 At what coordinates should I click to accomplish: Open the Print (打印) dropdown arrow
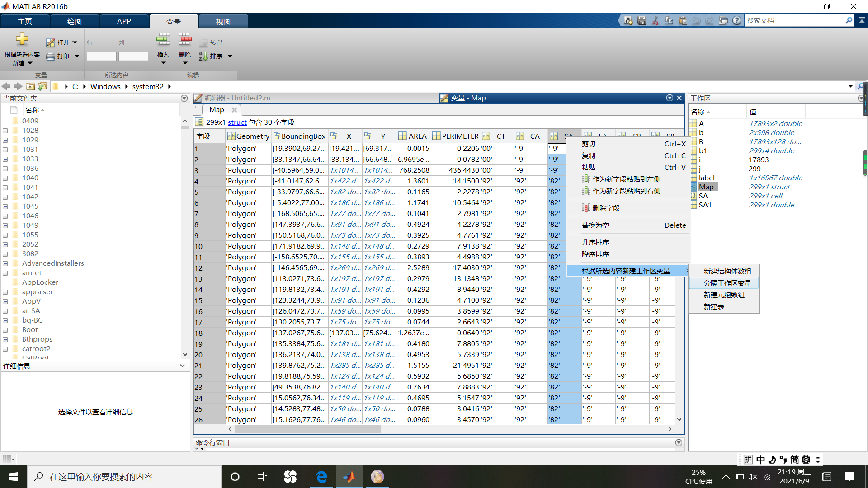[x=77, y=56]
